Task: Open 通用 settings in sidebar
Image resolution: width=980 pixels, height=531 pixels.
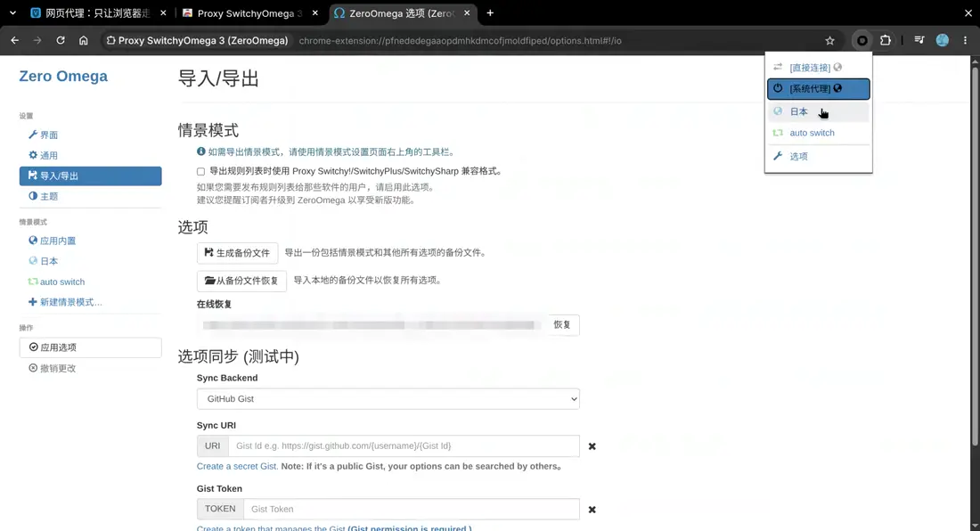Action: point(90,156)
